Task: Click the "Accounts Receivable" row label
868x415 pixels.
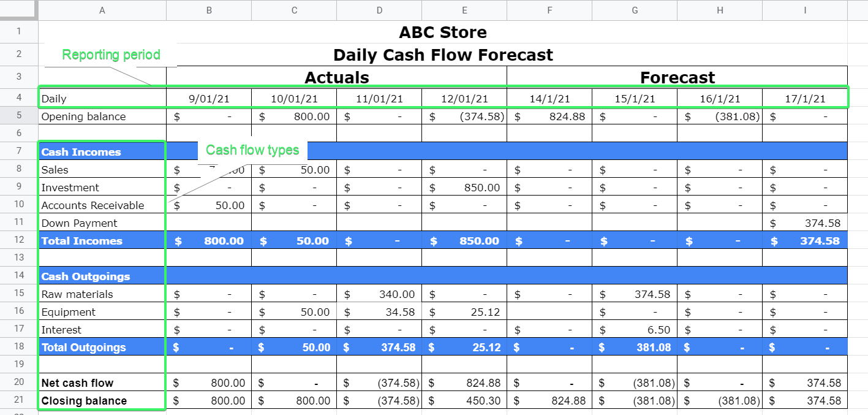Action: coord(92,205)
